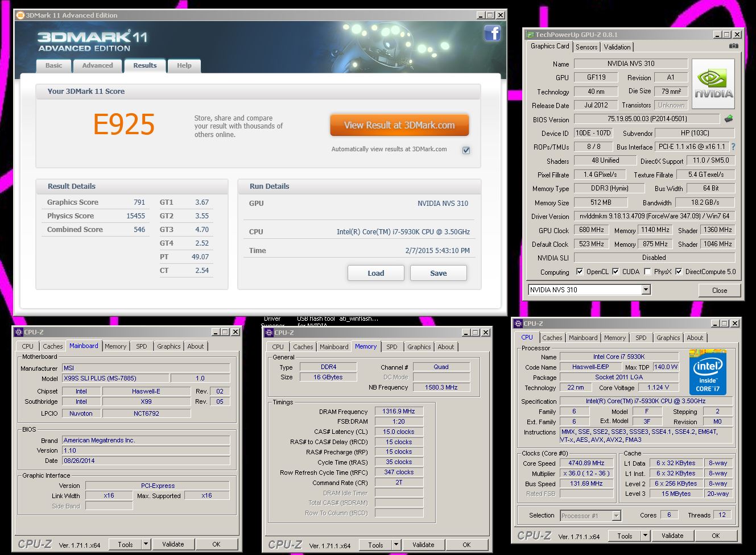The height and width of the screenshot is (555, 756).
Task: Click the Driver Version field in GPU-Z
Action: pos(654,217)
